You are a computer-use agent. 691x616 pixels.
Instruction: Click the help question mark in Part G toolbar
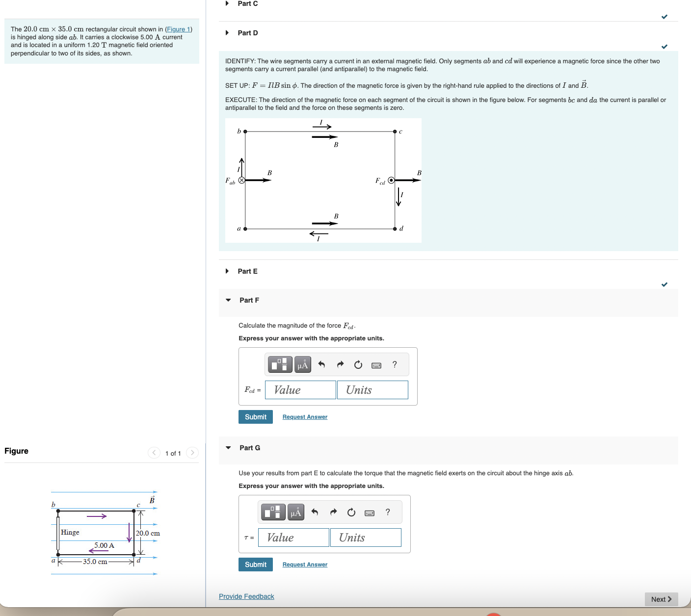tap(387, 512)
